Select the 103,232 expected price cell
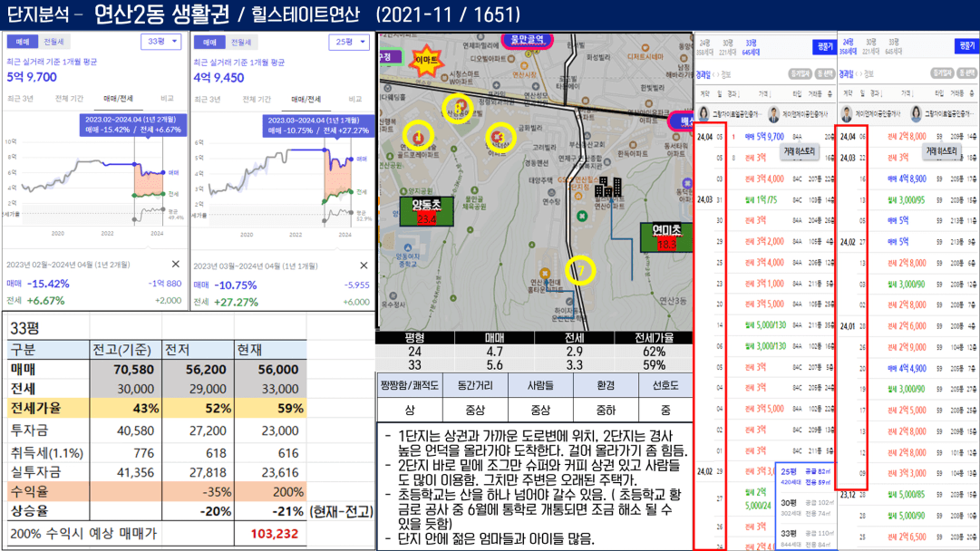 (x=270, y=534)
